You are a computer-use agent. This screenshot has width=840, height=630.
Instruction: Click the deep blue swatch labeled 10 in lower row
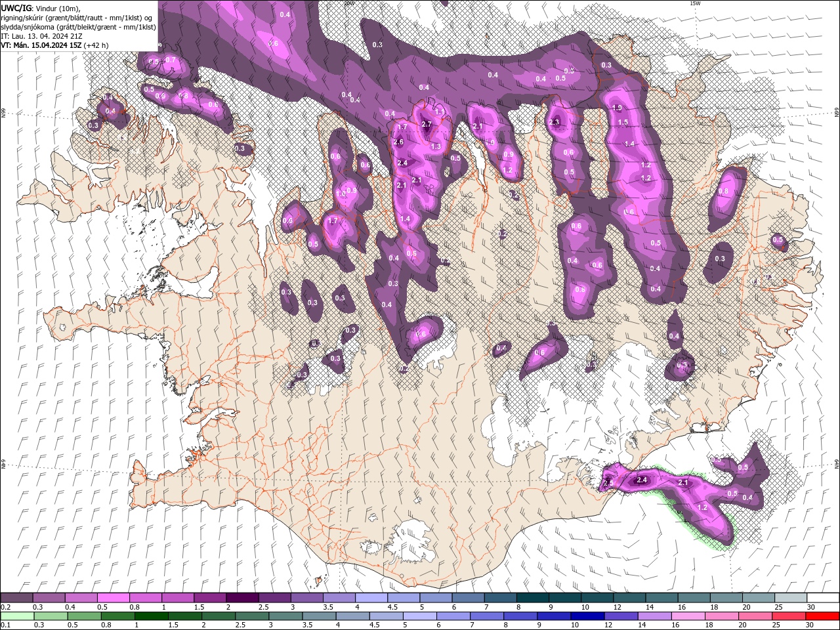pos(587,616)
